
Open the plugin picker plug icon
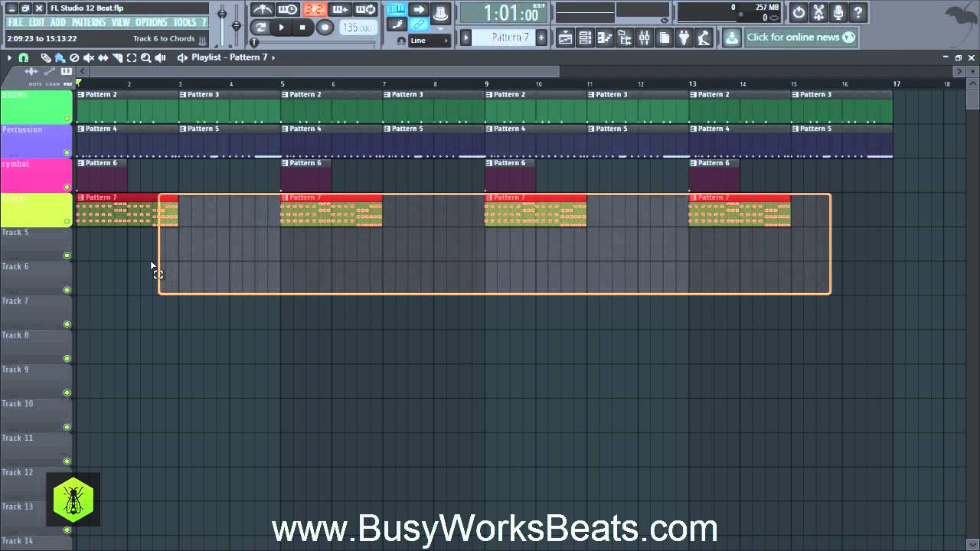tap(684, 37)
